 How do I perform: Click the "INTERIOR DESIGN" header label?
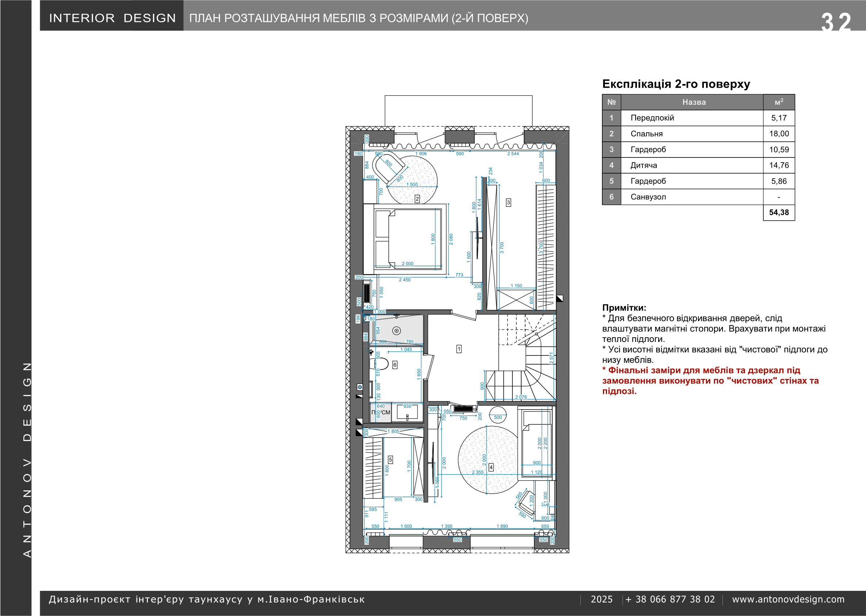tap(112, 18)
